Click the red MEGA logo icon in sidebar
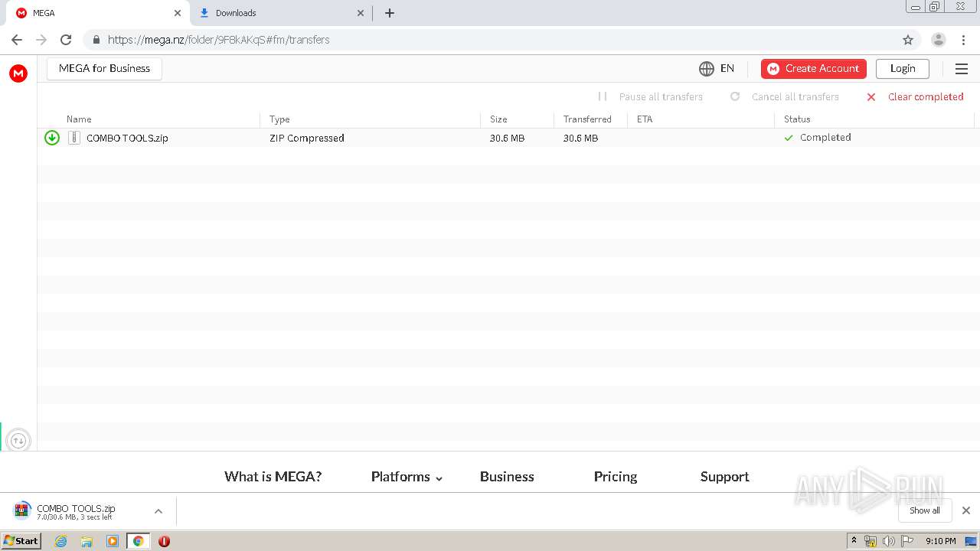 pyautogui.click(x=18, y=73)
